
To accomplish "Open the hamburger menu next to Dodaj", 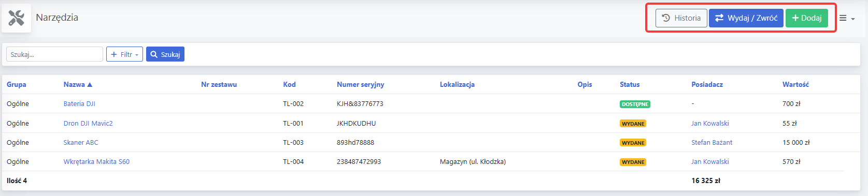I will (847, 19).
